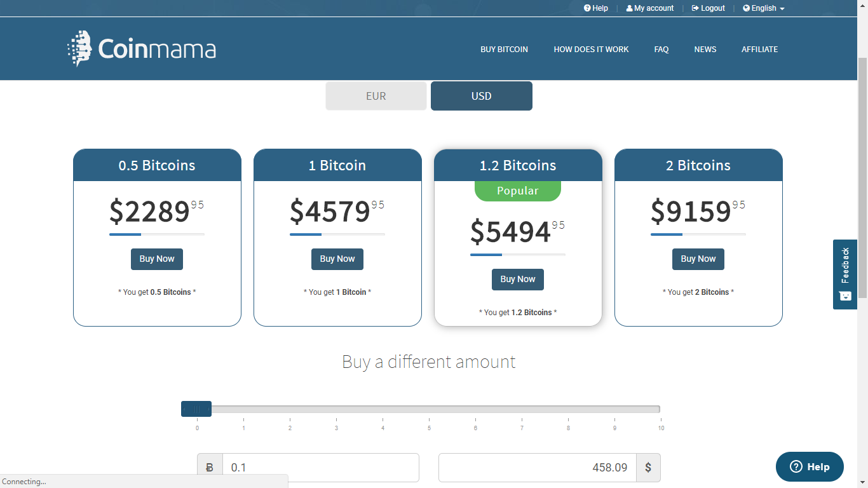Go to HOW DOES IT WORK page

(x=591, y=50)
